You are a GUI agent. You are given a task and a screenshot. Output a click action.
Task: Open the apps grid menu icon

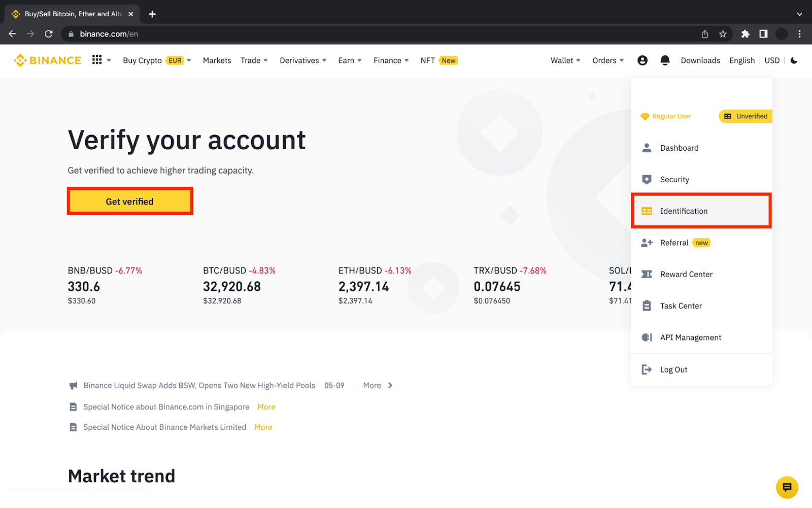coord(97,60)
